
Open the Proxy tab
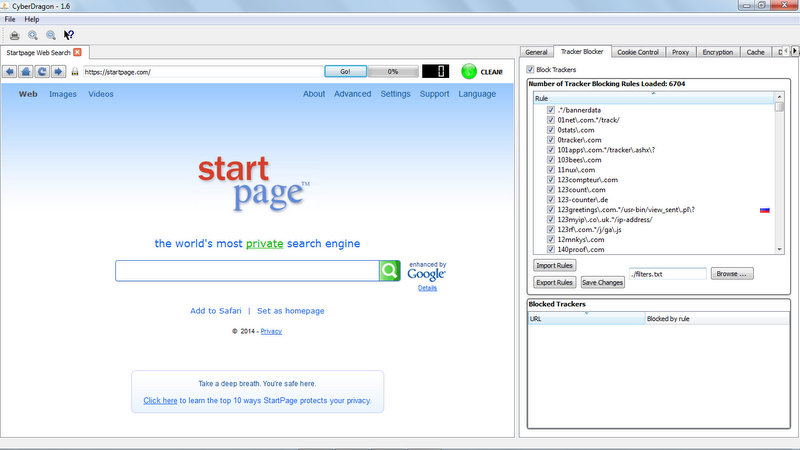click(x=680, y=52)
